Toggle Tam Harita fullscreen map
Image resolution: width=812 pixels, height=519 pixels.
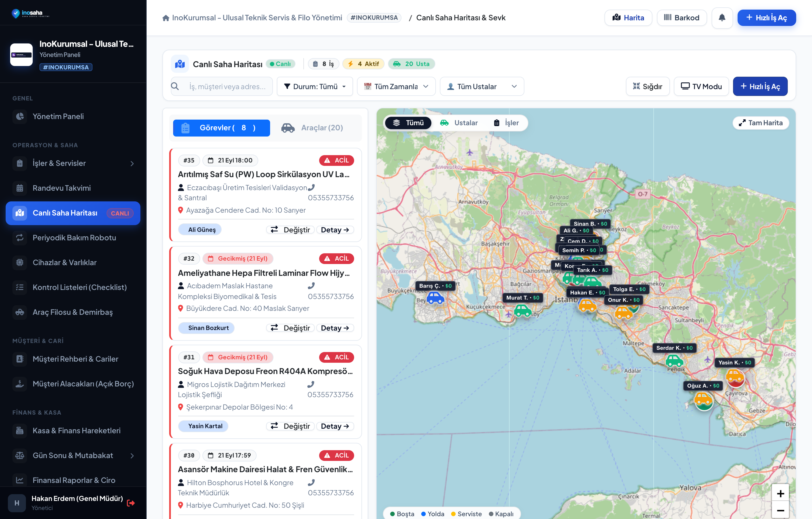pos(760,123)
